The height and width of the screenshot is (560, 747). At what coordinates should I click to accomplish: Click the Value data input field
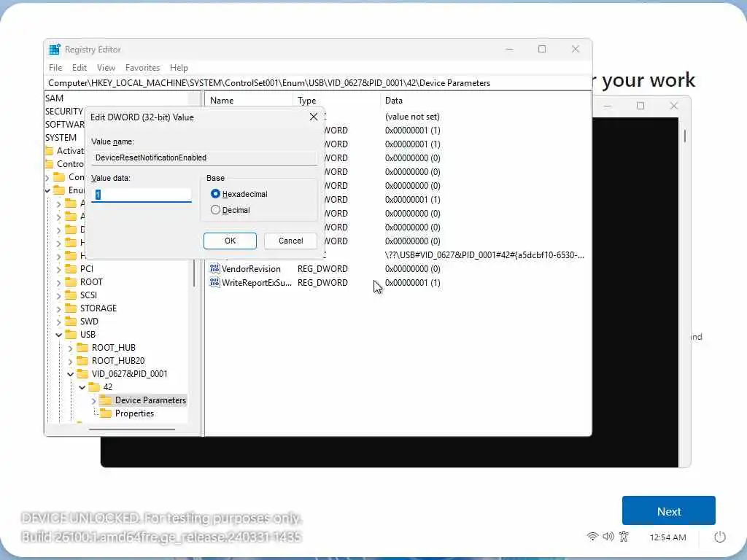pos(142,194)
